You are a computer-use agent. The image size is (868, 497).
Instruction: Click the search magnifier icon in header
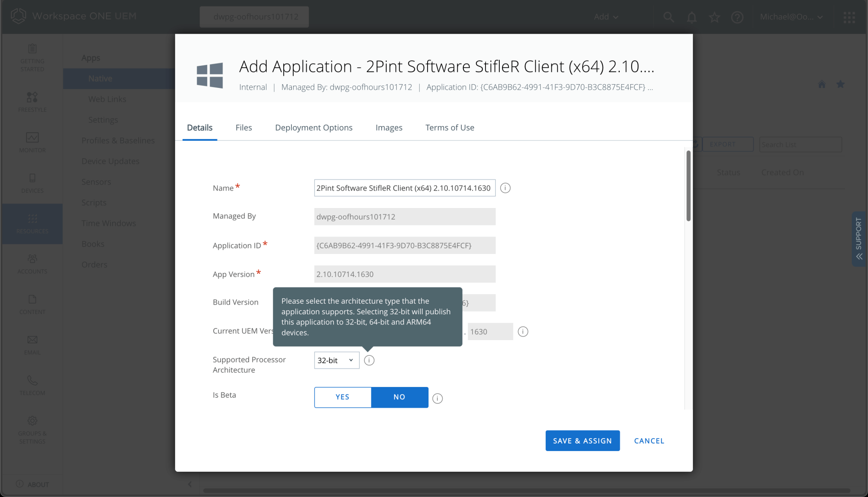668,17
